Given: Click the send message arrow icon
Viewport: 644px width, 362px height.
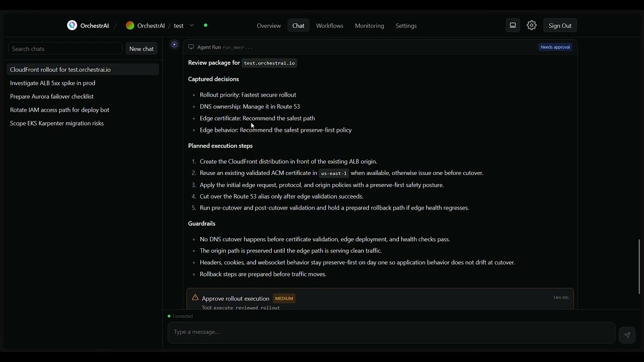Looking at the screenshot, I should click(x=627, y=335).
